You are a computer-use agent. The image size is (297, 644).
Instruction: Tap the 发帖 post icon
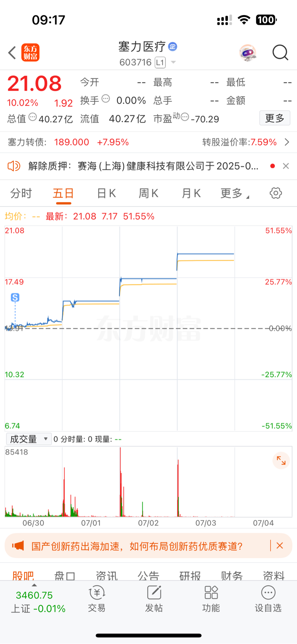[154, 599]
